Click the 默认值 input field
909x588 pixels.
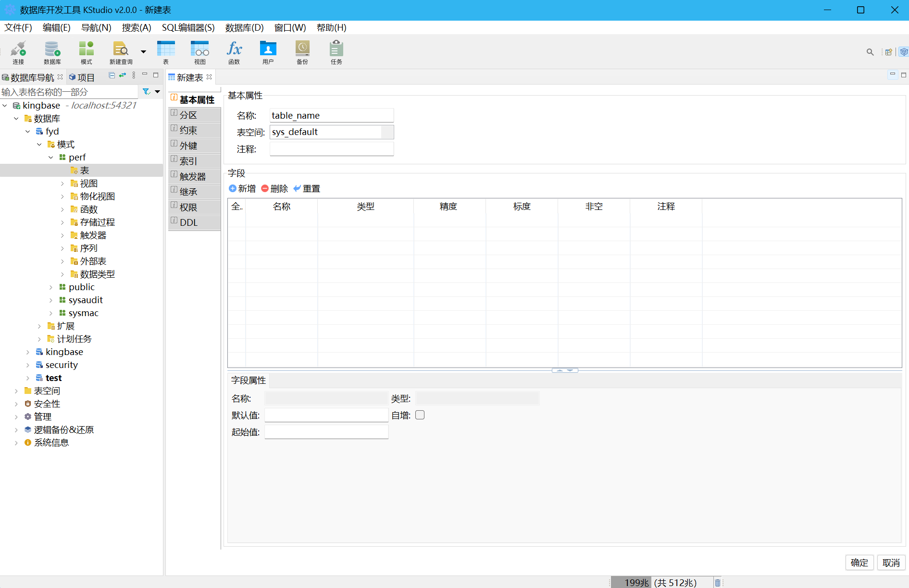coord(326,415)
